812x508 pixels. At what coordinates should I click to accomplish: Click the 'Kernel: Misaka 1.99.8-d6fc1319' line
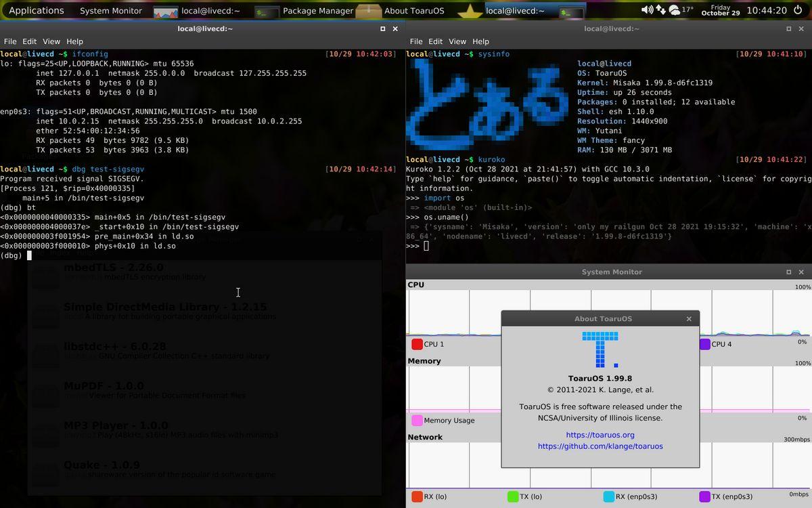click(645, 83)
